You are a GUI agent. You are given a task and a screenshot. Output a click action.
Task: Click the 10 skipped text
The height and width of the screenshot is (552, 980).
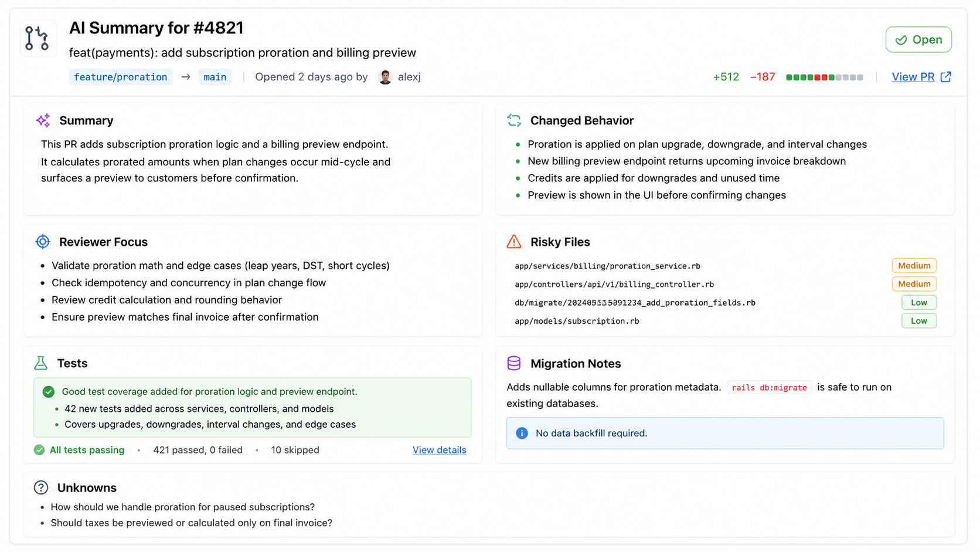(295, 450)
